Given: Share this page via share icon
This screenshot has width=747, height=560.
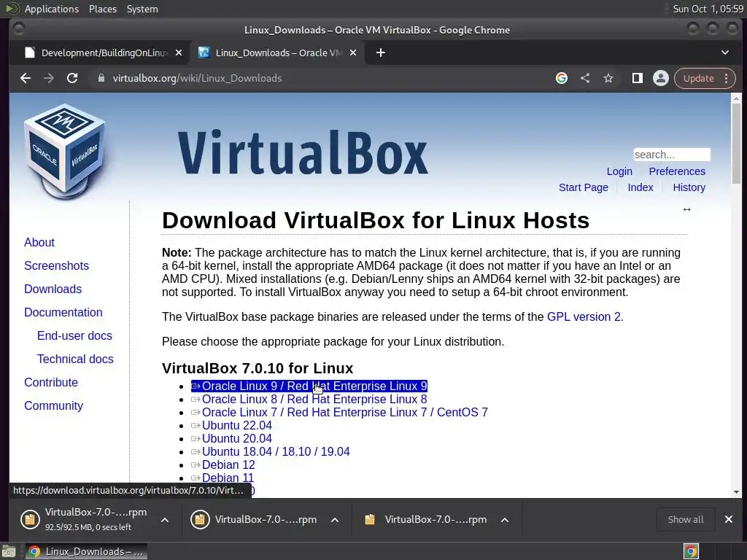Looking at the screenshot, I should tap(585, 78).
